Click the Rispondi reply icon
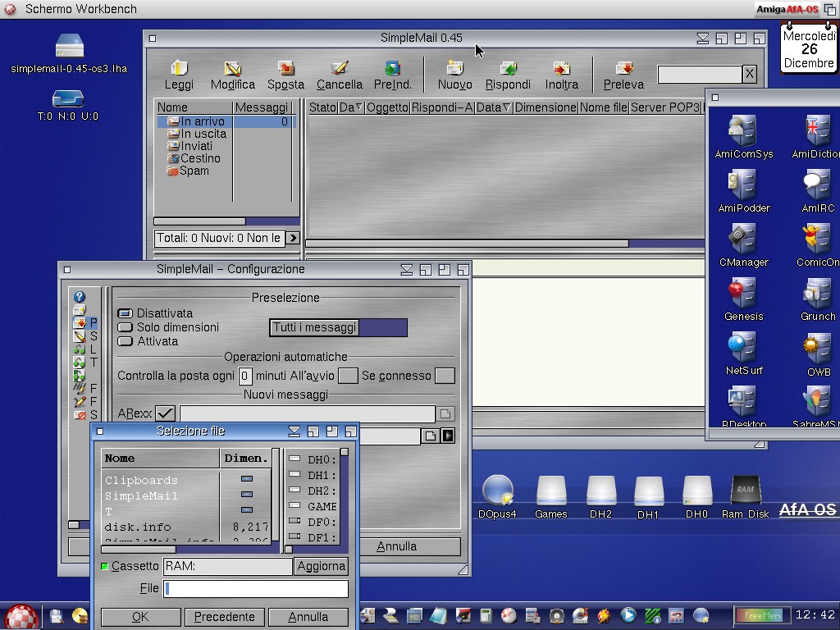The height and width of the screenshot is (630, 840). pos(508,69)
